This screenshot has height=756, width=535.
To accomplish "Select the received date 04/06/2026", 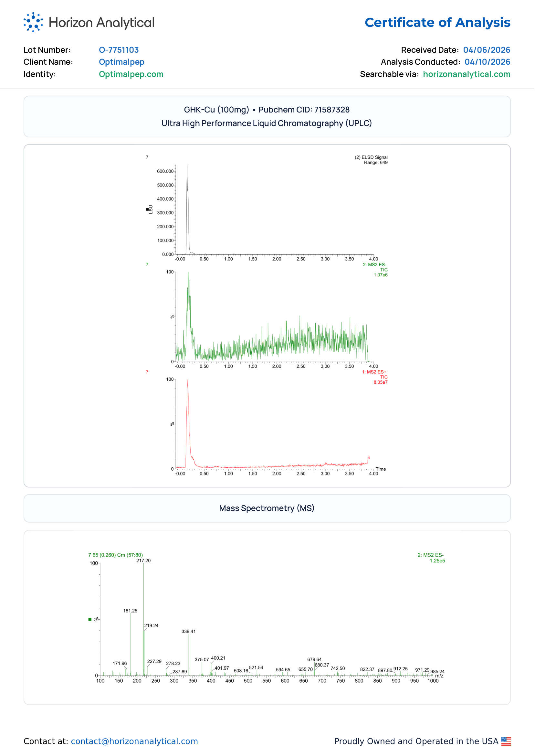I will point(487,50).
